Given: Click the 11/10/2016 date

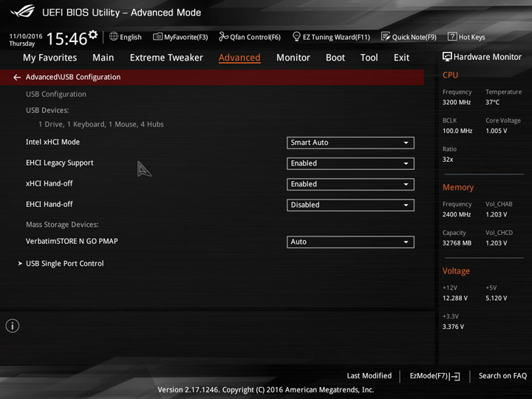Looking at the screenshot, I should click(26, 36).
